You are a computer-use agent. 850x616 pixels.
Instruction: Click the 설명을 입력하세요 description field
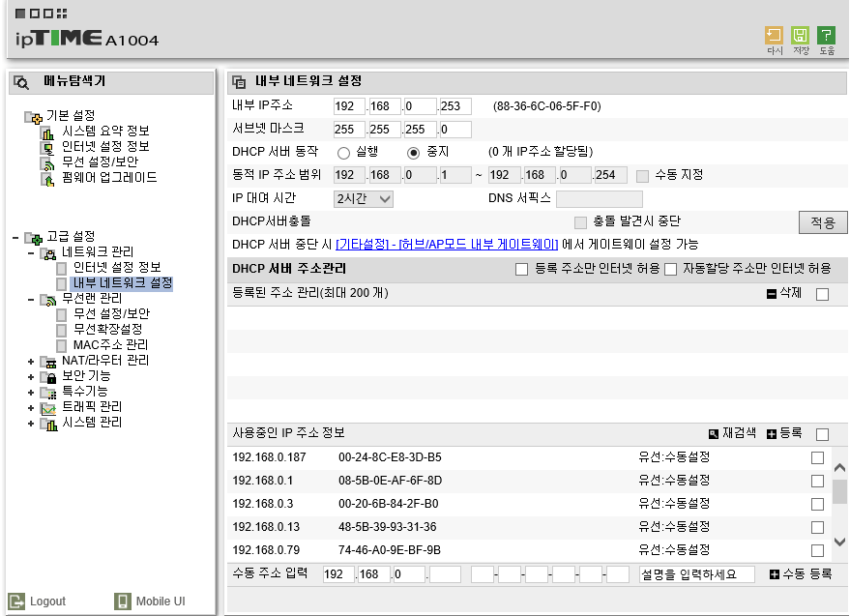point(697,574)
